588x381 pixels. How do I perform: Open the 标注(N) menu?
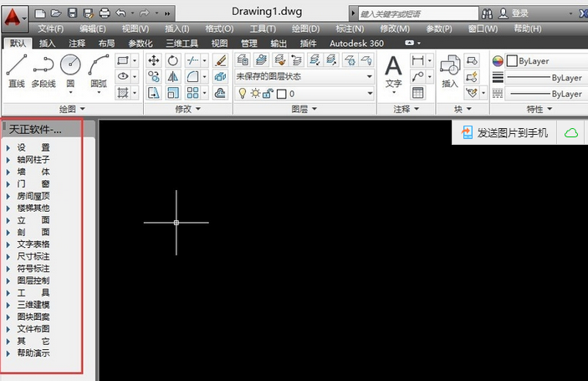tap(350, 29)
